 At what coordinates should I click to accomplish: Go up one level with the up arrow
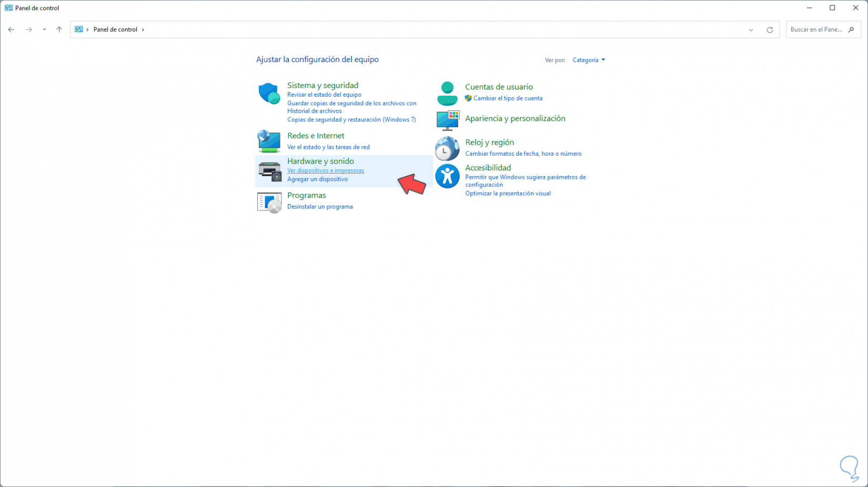[x=59, y=29]
